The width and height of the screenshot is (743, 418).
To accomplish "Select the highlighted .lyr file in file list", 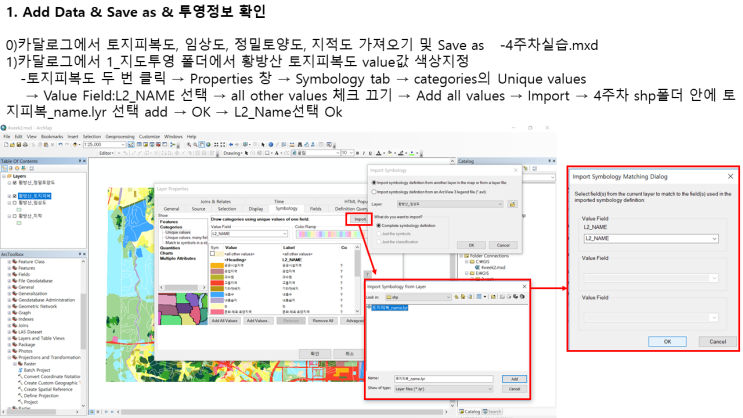I will 390,308.
